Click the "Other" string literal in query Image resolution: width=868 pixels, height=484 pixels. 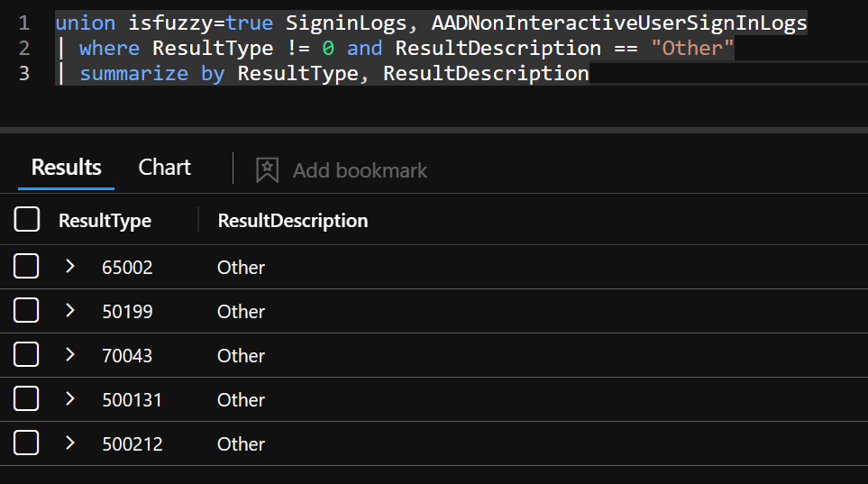pos(692,48)
